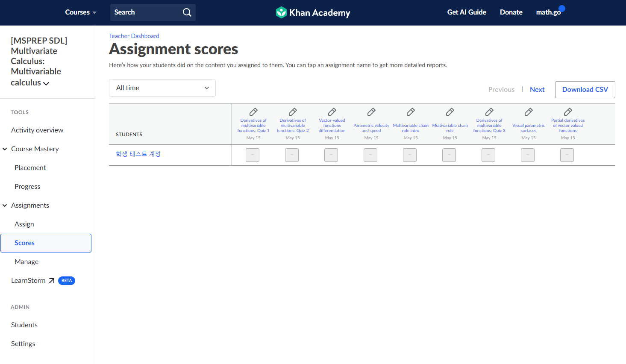Image resolution: width=626 pixels, height=364 pixels.
Task: Open the Manage assignments page
Action: pyautogui.click(x=26, y=262)
